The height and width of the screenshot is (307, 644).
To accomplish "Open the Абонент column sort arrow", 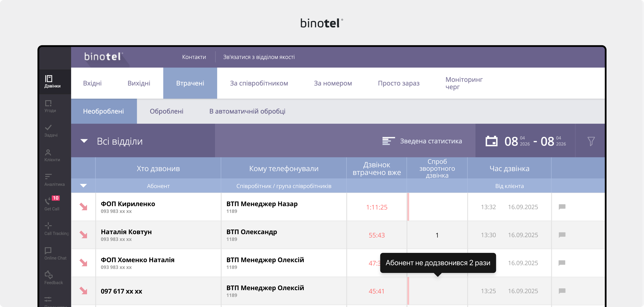I will (x=84, y=186).
